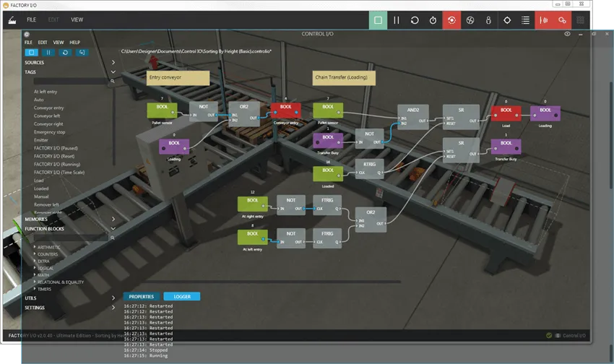Image resolution: width=614 pixels, height=364 pixels.
Task: Open the time scale stopwatch icon
Action: [433, 20]
